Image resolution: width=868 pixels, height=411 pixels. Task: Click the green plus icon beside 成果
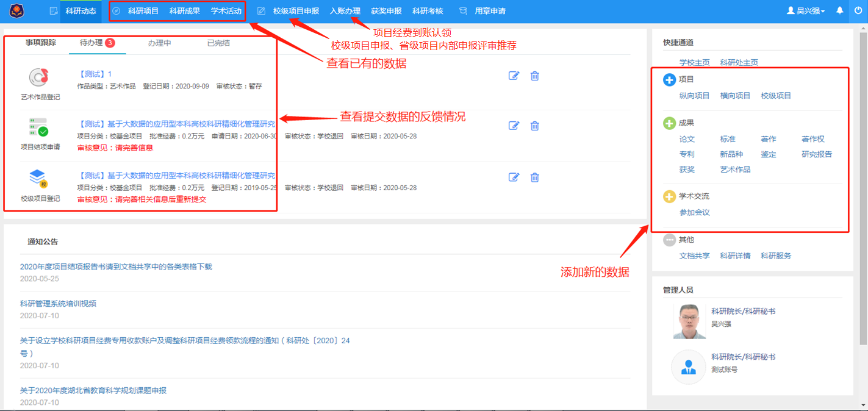(669, 123)
